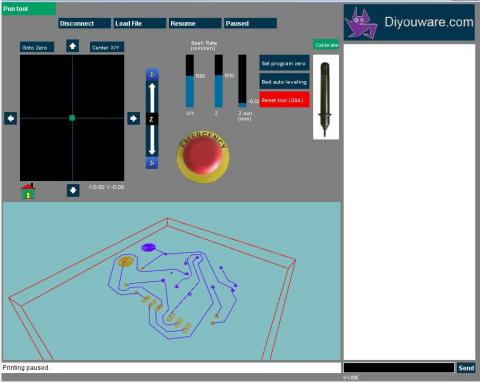This screenshot has height=382, width=480.
Task: Click the Disconnect button
Action: click(x=84, y=23)
